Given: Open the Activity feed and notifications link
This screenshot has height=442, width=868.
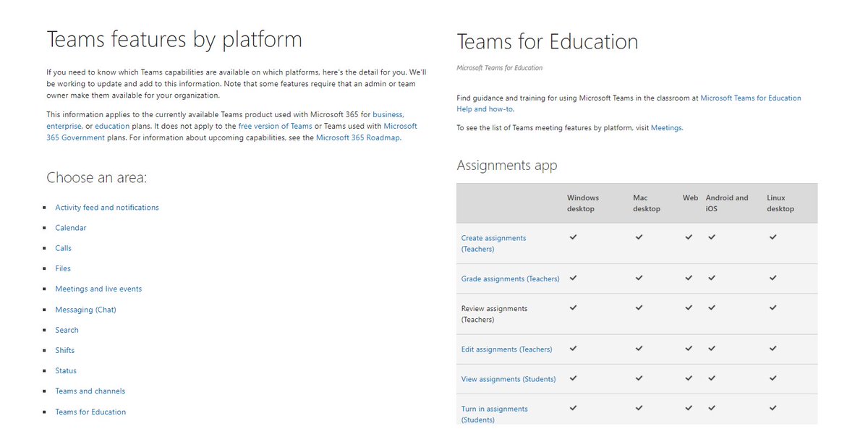Looking at the screenshot, I should (x=107, y=208).
